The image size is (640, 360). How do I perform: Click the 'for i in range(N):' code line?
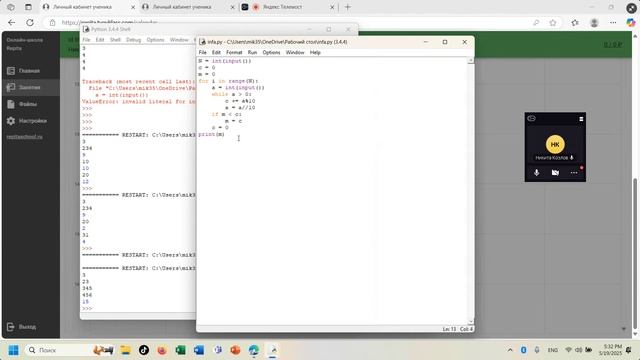click(228, 81)
